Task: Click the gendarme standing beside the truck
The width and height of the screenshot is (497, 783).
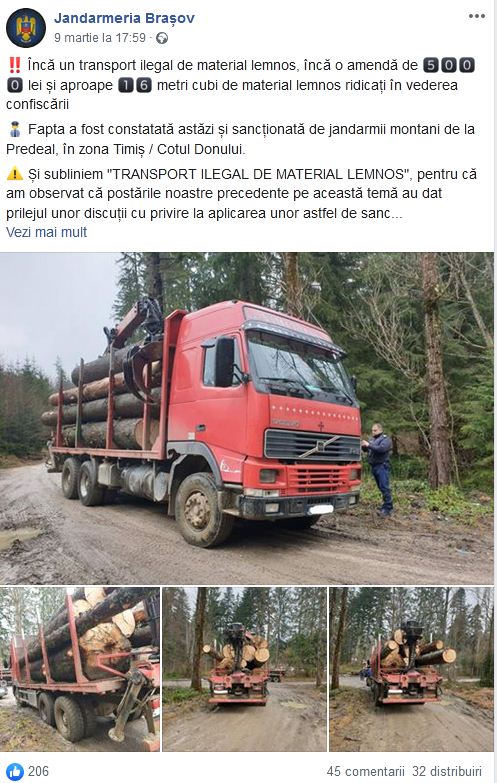Action: coord(380,468)
